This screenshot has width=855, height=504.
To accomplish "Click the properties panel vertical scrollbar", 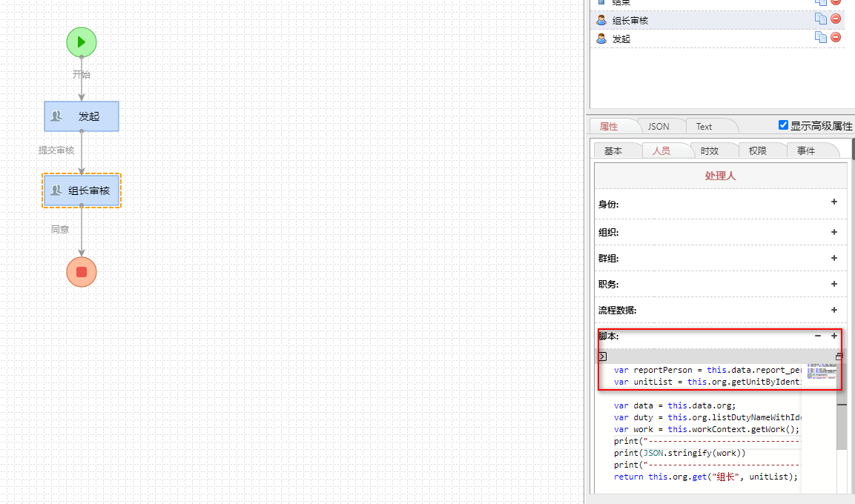I will pos(853,149).
